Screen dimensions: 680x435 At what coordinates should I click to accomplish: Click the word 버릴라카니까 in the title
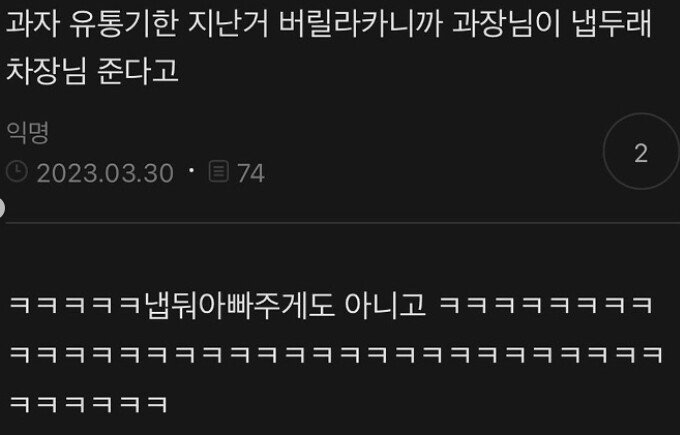360,23
